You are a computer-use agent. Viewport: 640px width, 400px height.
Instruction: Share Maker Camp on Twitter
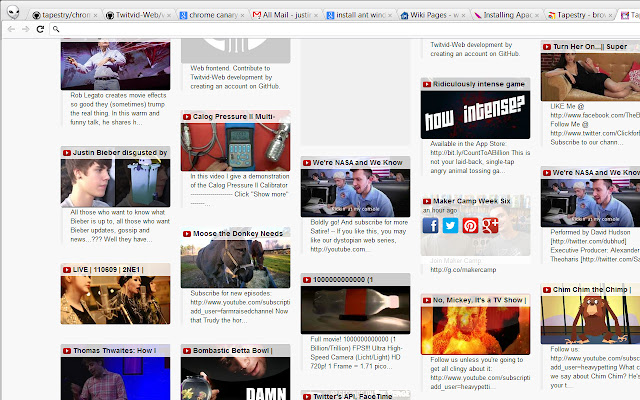(x=451, y=225)
